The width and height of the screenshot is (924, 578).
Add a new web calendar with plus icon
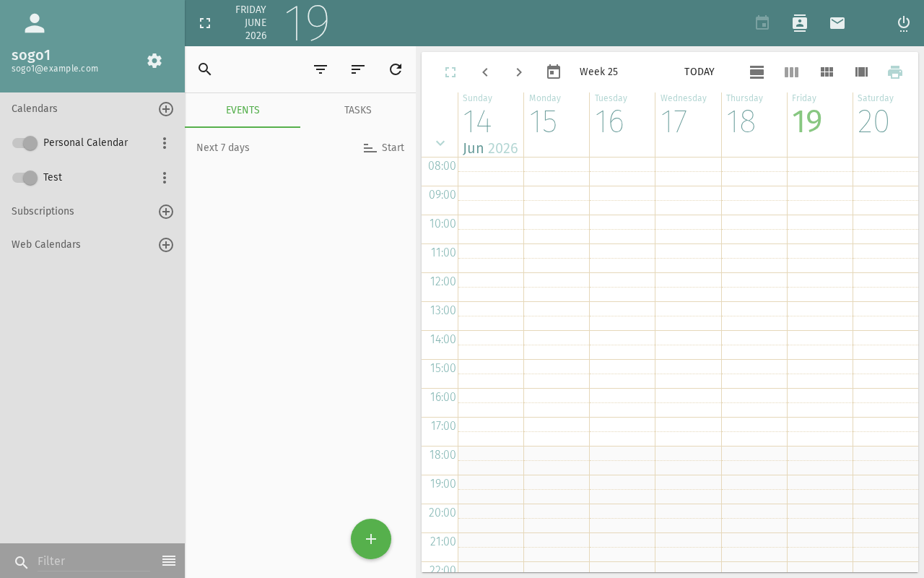[x=166, y=245]
